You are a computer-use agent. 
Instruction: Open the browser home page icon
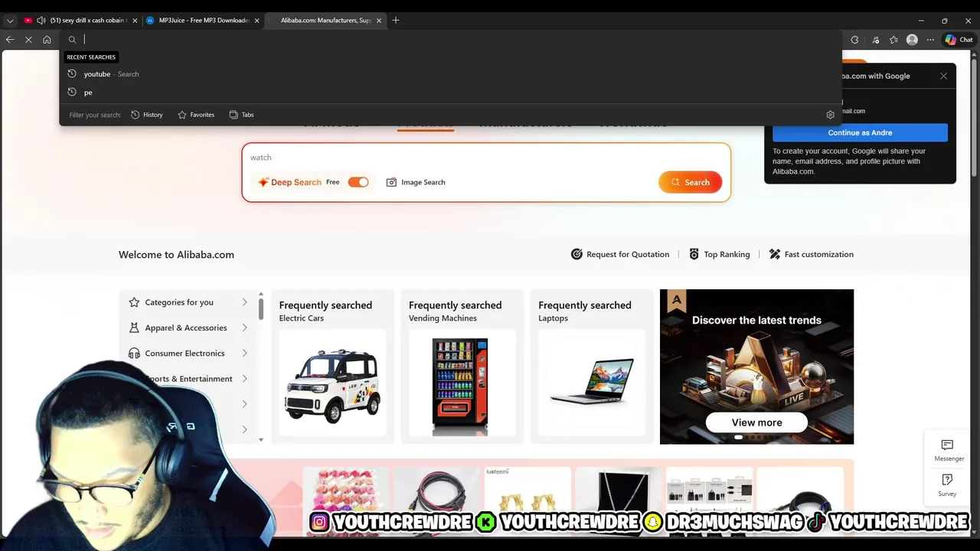coord(47,40)
